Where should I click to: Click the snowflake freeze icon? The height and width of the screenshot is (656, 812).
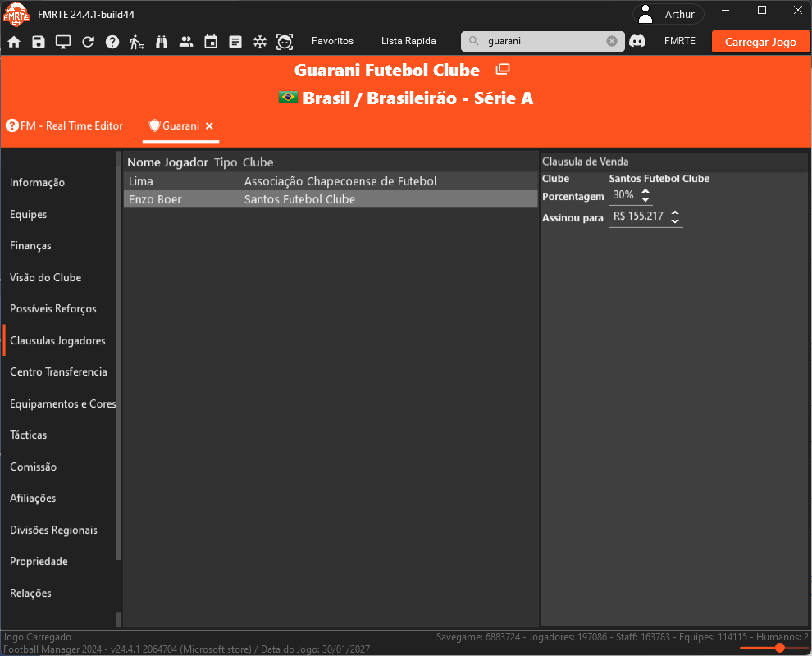(260, 42)
